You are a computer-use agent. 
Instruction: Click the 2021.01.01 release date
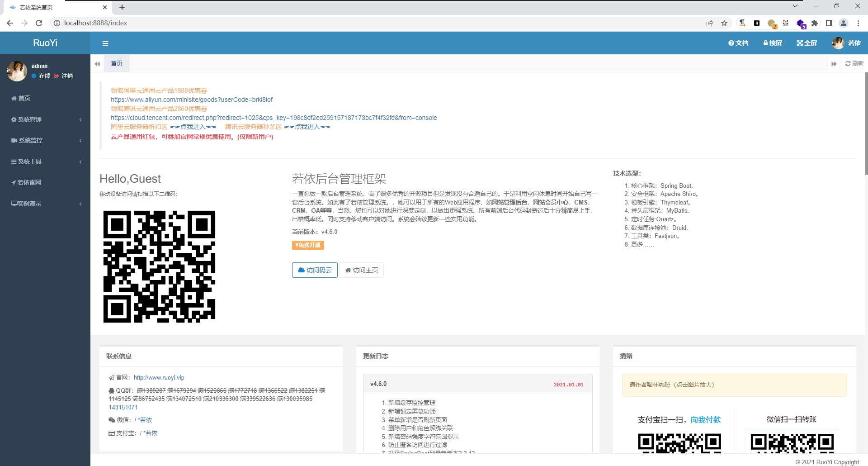click(569, 385)
